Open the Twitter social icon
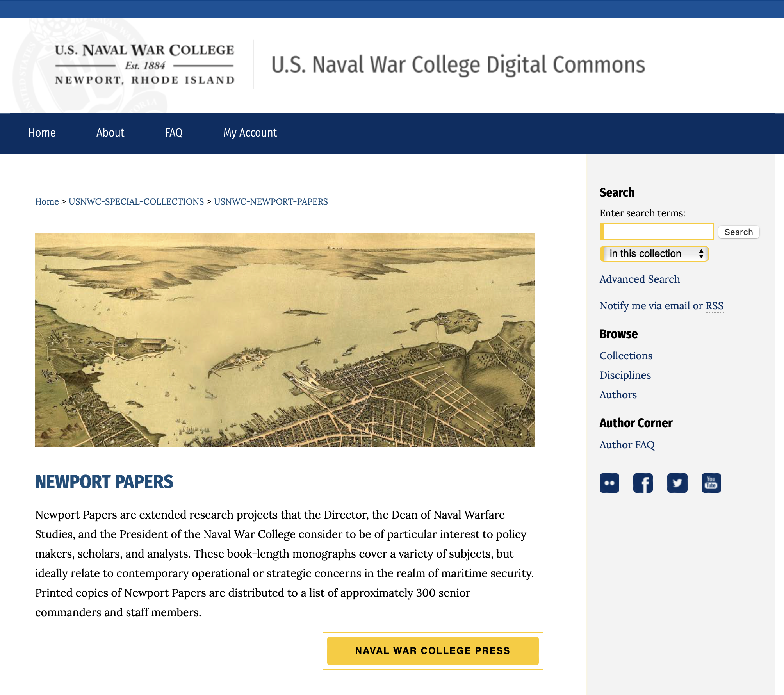 pos(677,483)
